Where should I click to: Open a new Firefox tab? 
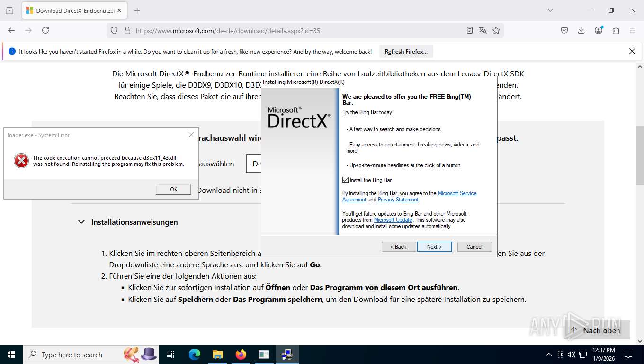[137, 10]
